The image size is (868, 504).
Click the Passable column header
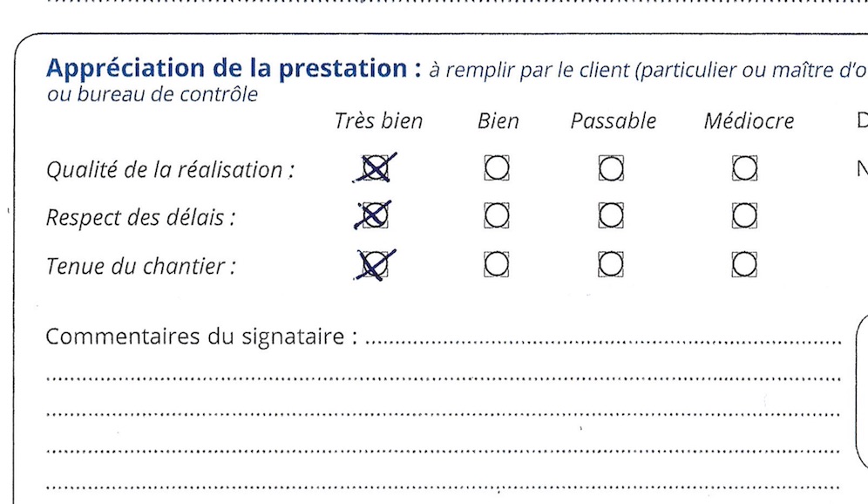[x=614, y=120]
